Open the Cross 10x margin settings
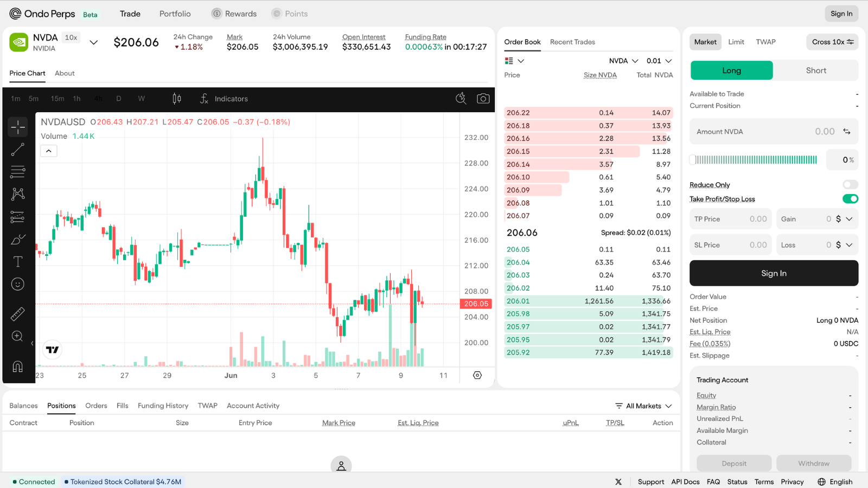Viewport: 868px width, 488px height. pos(832,42)
